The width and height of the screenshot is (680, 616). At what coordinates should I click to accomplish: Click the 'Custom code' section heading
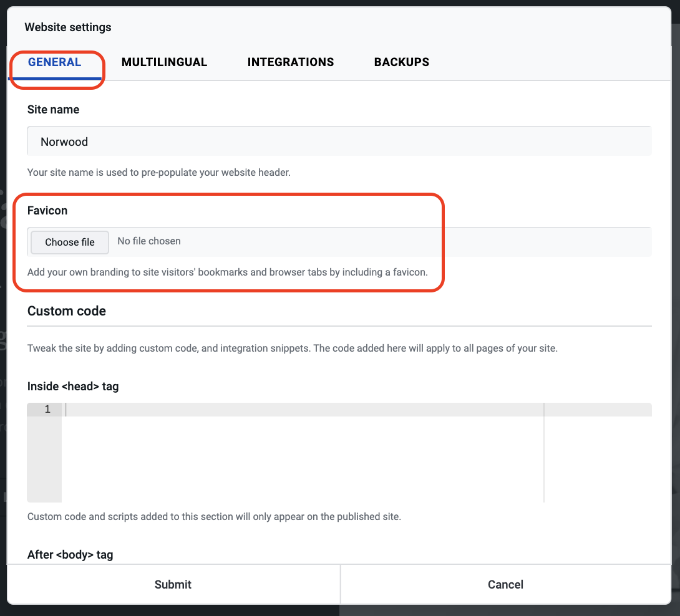67,311
